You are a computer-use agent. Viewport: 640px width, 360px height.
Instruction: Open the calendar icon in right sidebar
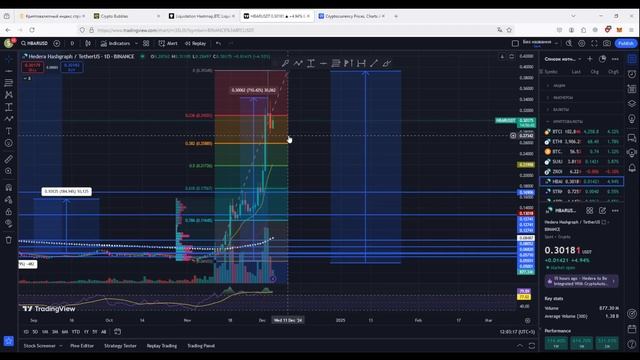[632, 329]
